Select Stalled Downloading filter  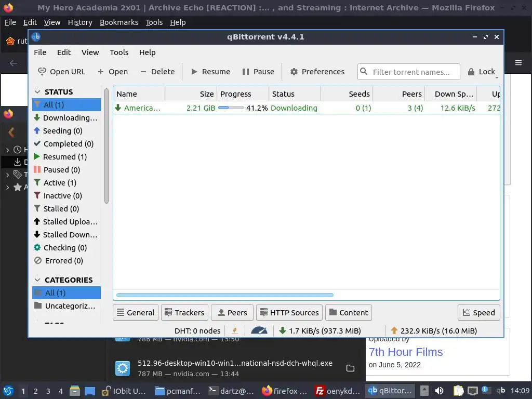coord(66,235)
